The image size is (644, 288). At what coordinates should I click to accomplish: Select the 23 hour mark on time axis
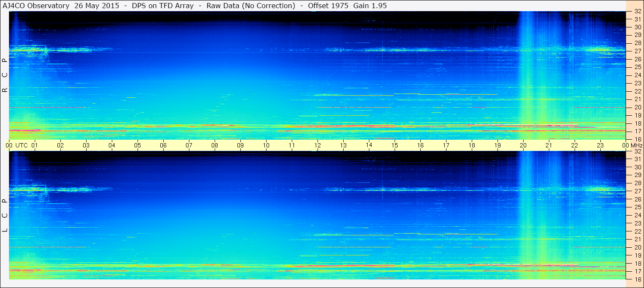coord(600,145)
